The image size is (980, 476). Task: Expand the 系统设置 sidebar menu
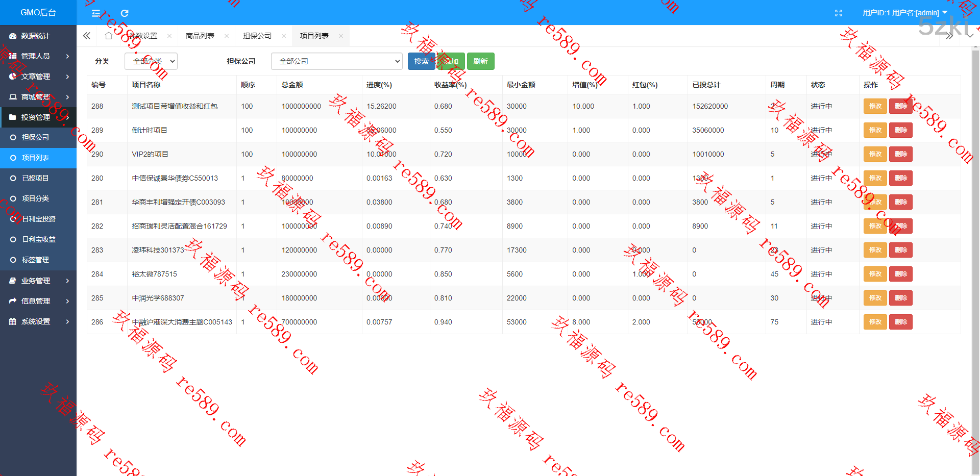[x=38, y=321]
